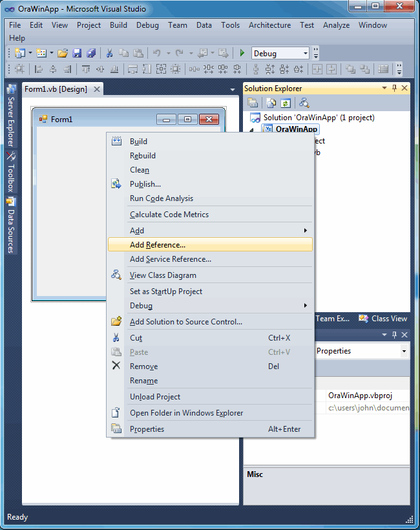
Task: Click the Tab Order layout icon
Action: pyautogui.click(x=383, y=69)
